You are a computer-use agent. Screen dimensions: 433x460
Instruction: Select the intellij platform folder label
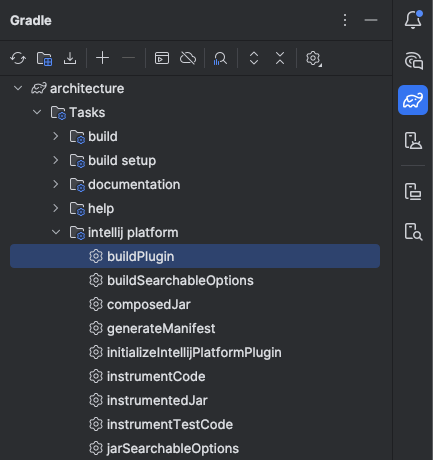click(x=133, y=233)
